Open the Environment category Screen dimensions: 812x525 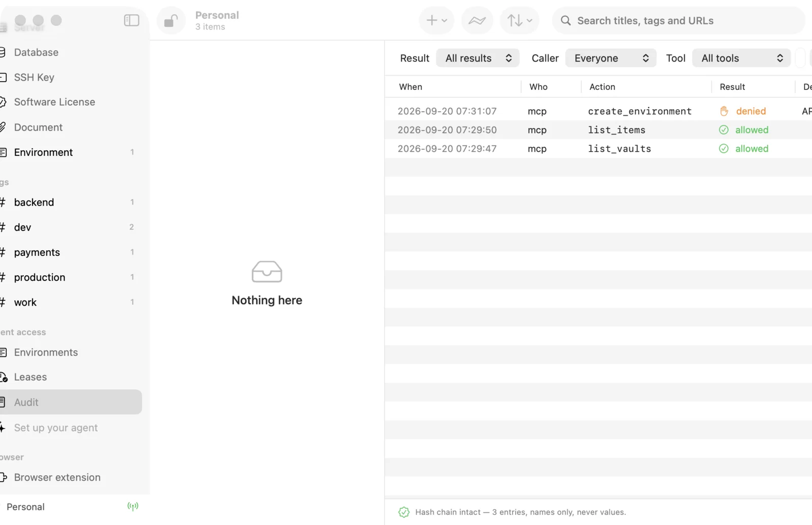click(71, 152)
